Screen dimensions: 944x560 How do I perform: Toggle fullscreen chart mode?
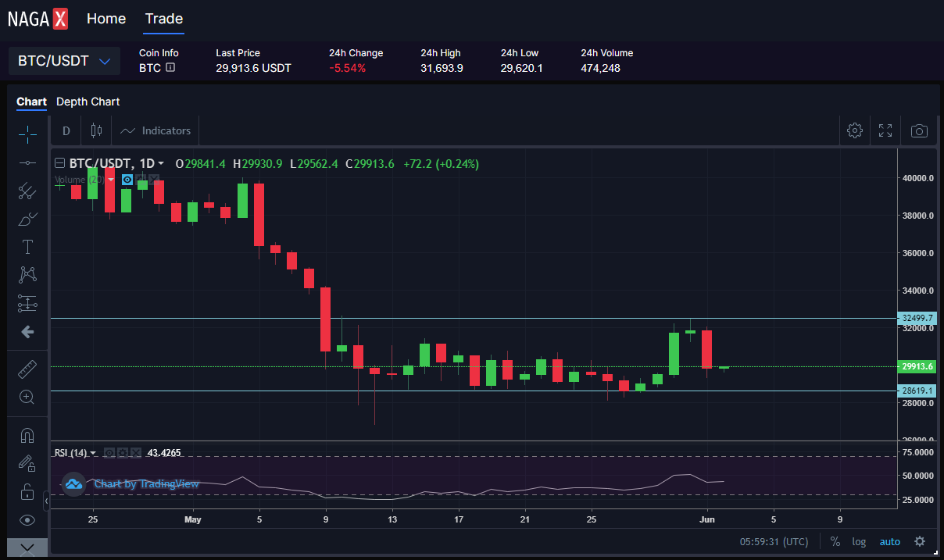pyautogui.click(x=885, y=131)
